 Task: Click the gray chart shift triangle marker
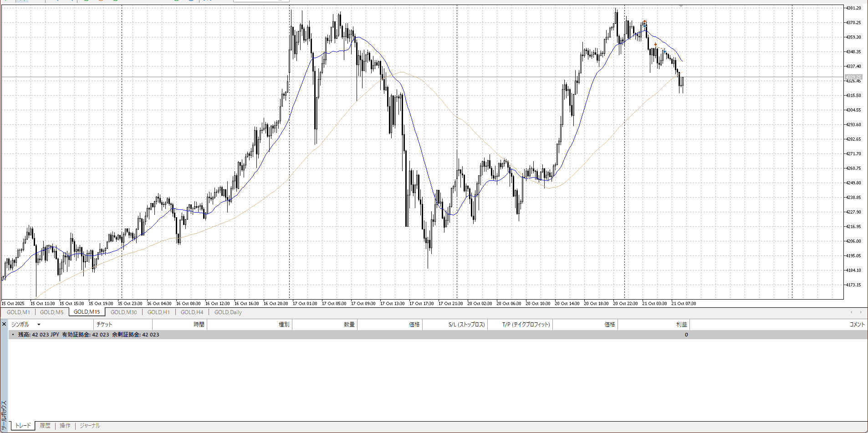click(681, 6)
